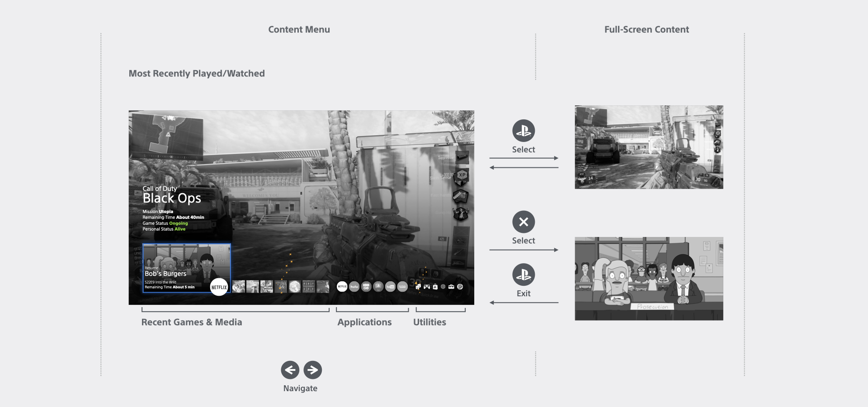Image resolution: width=868 pixels, height=407 pixels.
Task: Click the PlayStation button icon above Exit
Action: click(x=524, y=274)
